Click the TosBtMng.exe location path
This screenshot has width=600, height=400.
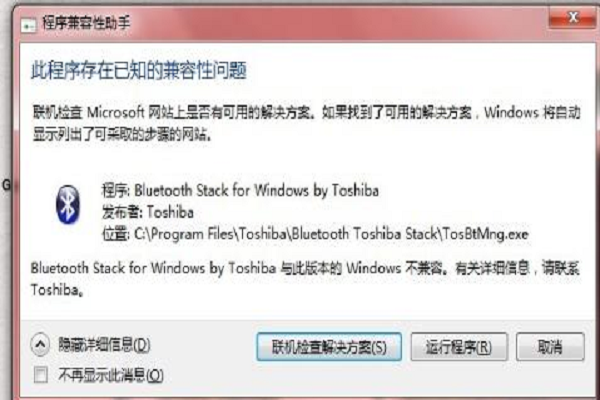pos(315,234)
